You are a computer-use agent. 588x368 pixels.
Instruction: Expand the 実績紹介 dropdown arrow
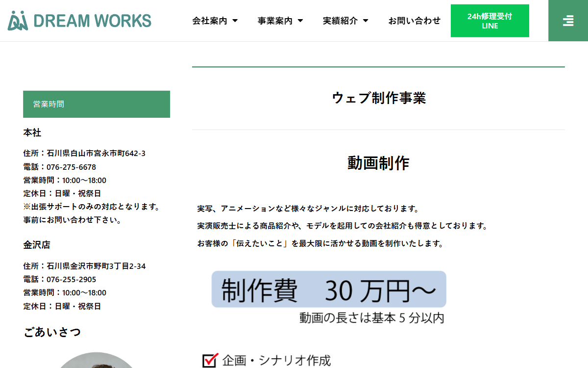pos(366,21)
